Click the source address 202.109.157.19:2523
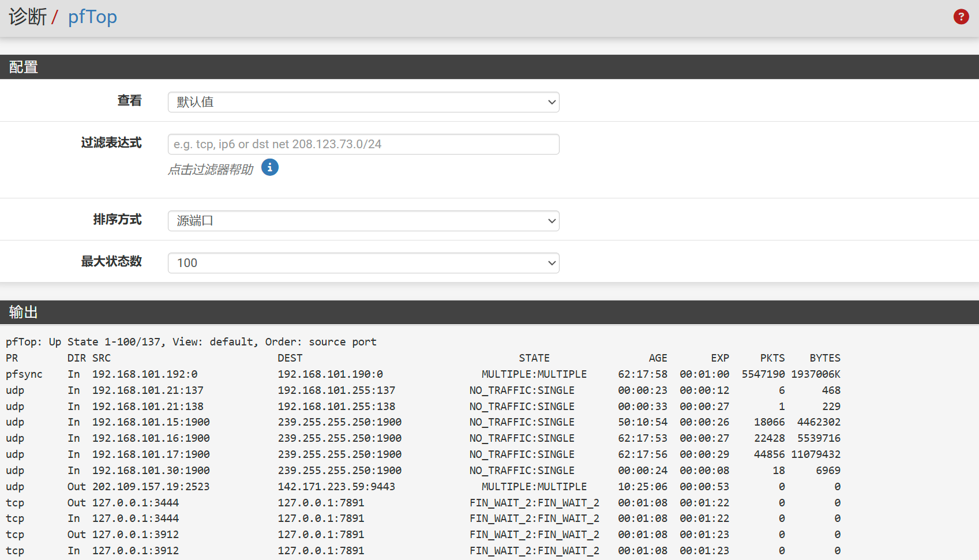The image size is (979, 560). coord(151,487)
